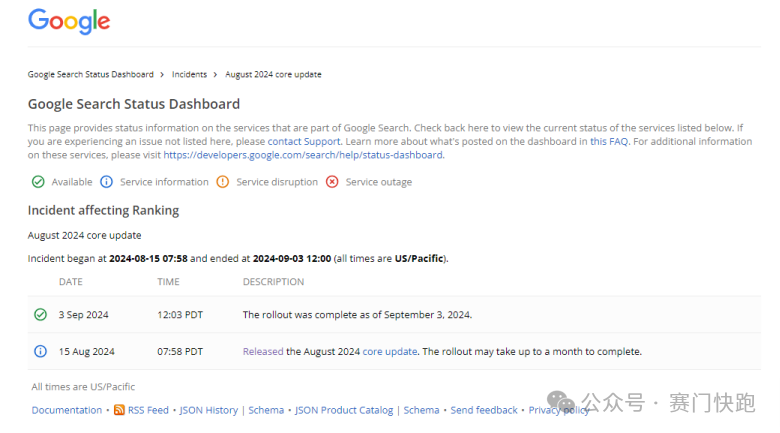Click the Released link in description
Image resolution: width=780 pixels, height=433 pixels.
(263, 352)
